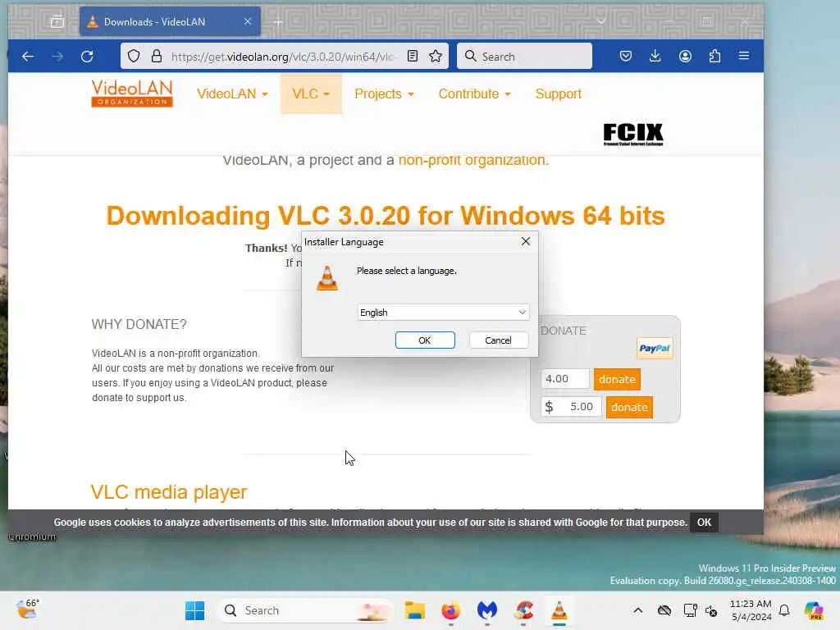Click the taskbar Search box
Screen dimensions: 840x630
click(x=305, y=610)
